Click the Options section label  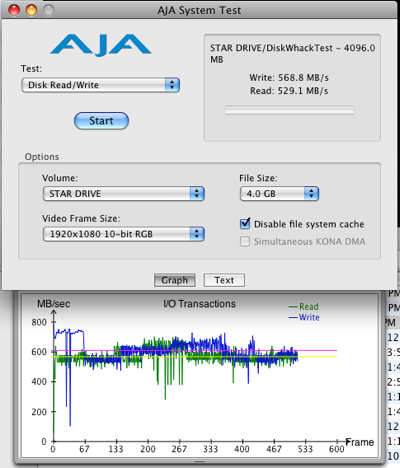pos(42,157)
